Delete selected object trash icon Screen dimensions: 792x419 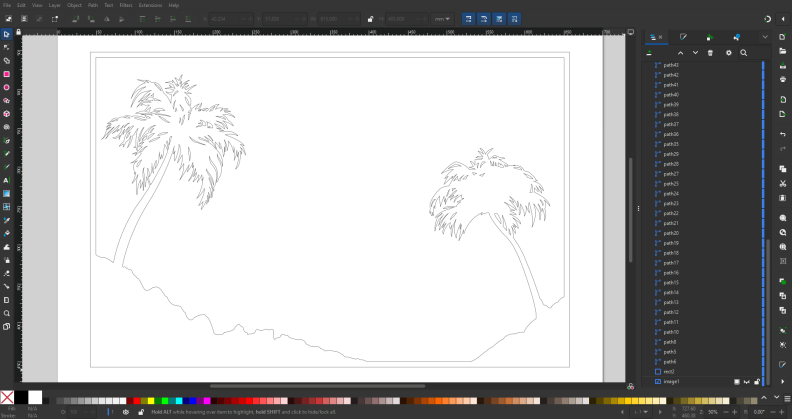(x=710, y=53)
